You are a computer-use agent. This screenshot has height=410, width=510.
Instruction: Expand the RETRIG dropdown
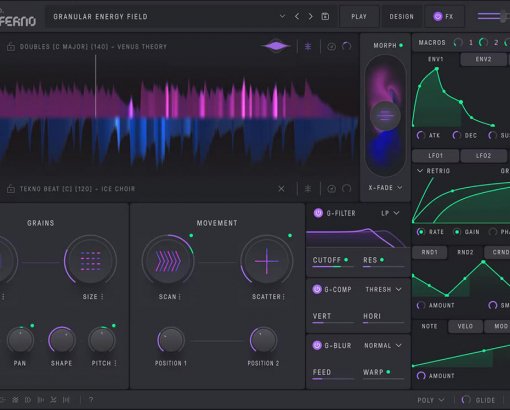click(434, 171)
